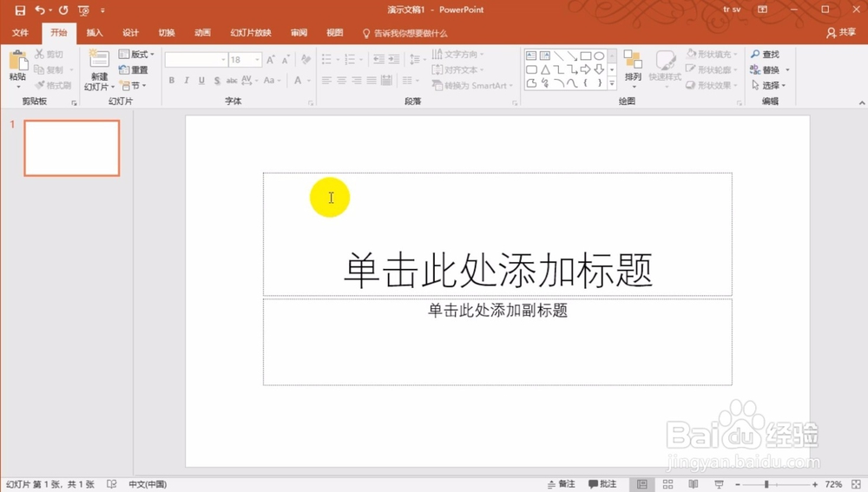This screenshot has width=868, height=492.
Task: Click the Undo arrow icon
Action: (39, 10)
